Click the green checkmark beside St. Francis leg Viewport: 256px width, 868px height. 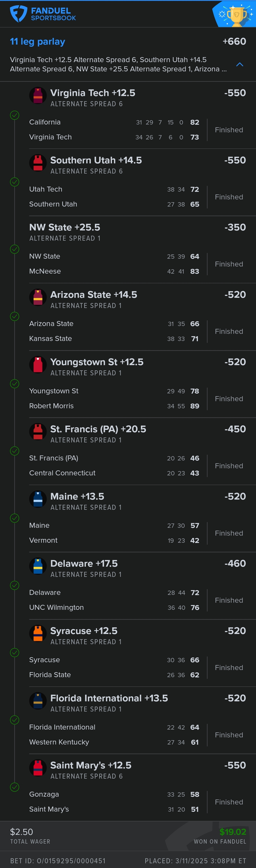[14, 451]
